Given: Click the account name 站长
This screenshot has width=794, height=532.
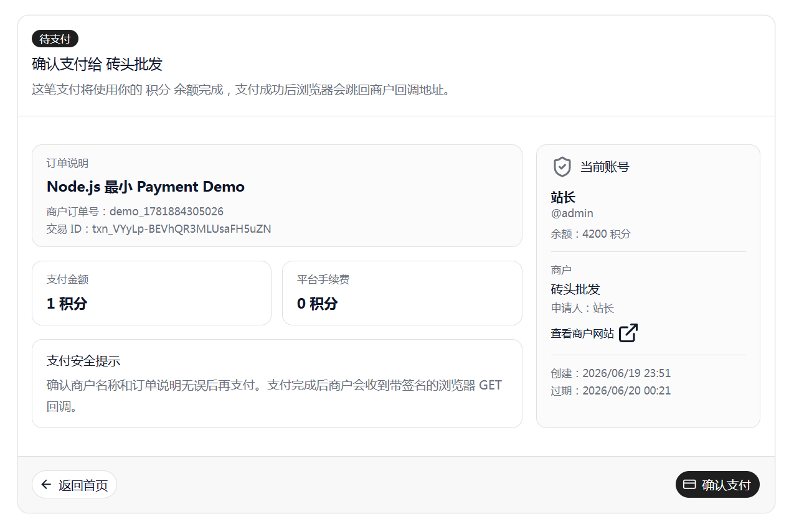Looking at the screenshot, I should (563, 198).
